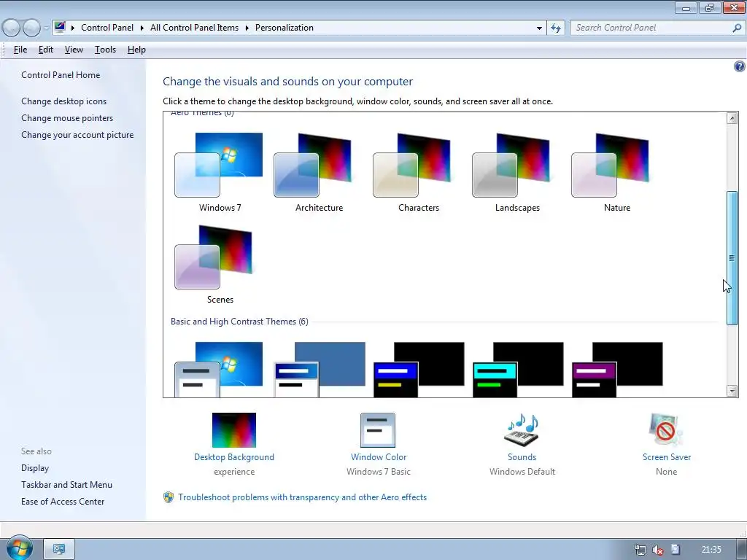The height and width of the screenshot is (560, 747).
Task: Click the theme list scrollbar thumb
Action: (x=732, y=258)
